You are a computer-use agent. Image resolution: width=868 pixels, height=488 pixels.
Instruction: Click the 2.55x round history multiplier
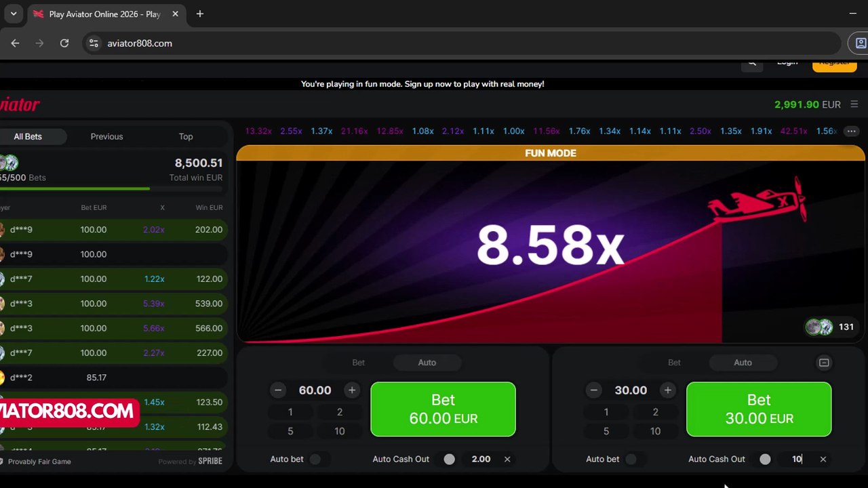(291, 131)
